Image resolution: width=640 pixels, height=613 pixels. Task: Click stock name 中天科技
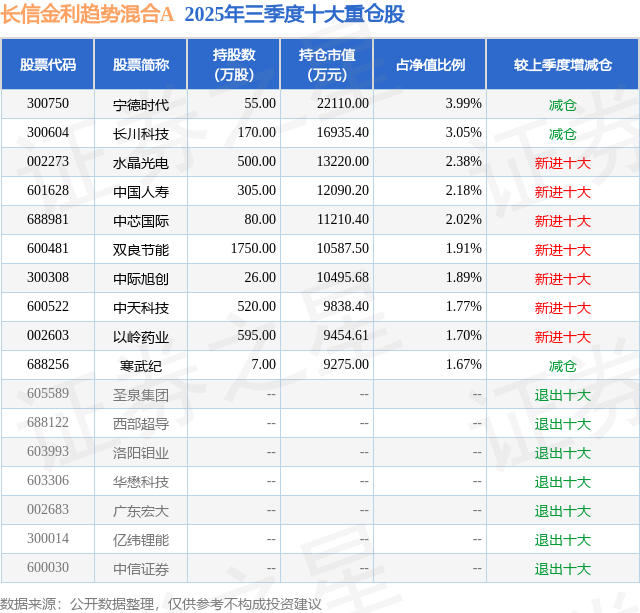141,307
